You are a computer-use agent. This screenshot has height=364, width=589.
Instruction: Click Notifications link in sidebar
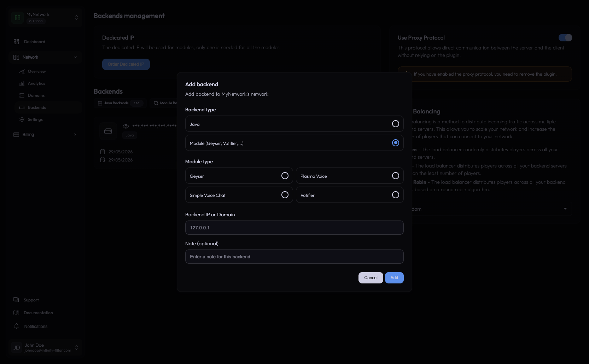(x=36, y=327)
